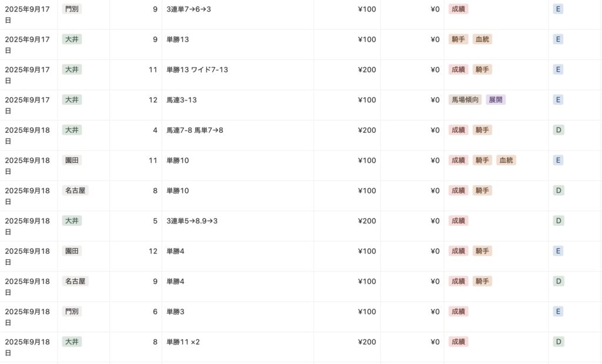The width and height of the screenshot is (602, 364).
Task: Click 園田 tag in race 12 row
Action: 72,251
